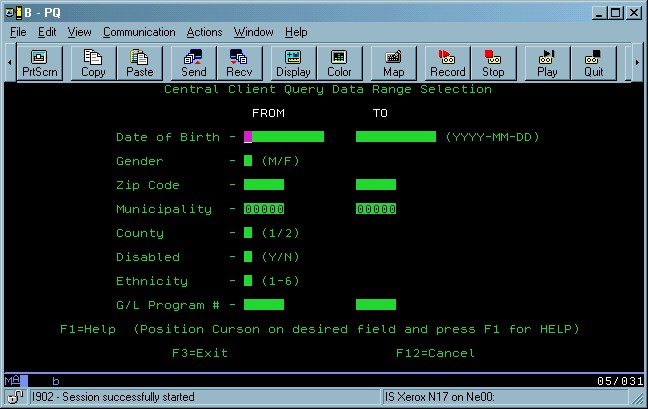The width and height of the screenshot is (648, 409).
Task: Click the Quit toolbar icon
Action: pos(594,63)
